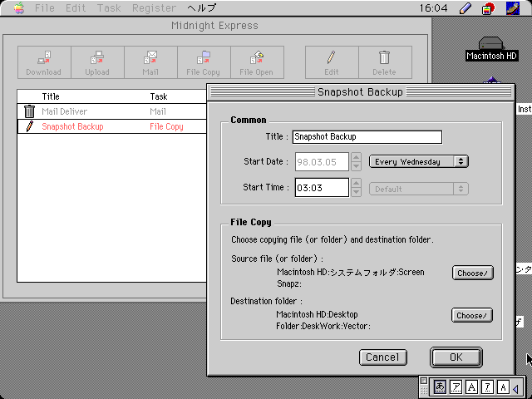Decrease Start Date with the down arrow
The height and width of the screenshot is (399, 532).
pyautogui.click(x=356, y=166)
